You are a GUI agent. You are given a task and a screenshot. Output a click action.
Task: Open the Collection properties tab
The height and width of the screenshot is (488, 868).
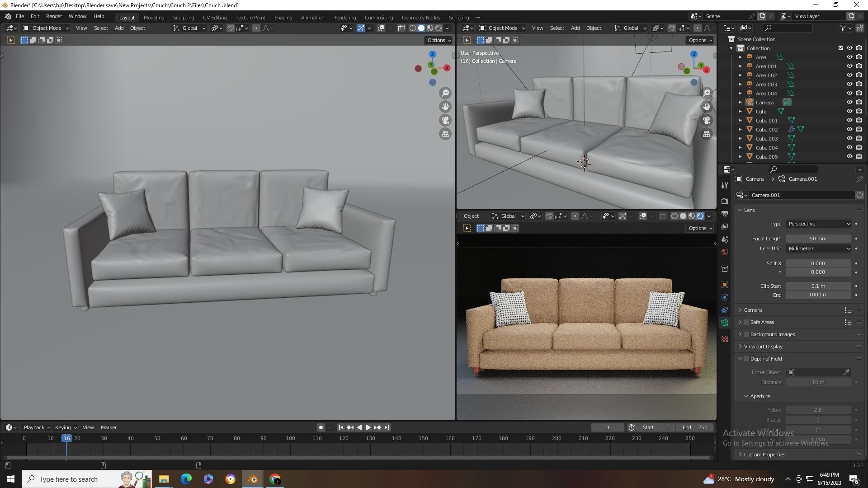pos(725,268)
